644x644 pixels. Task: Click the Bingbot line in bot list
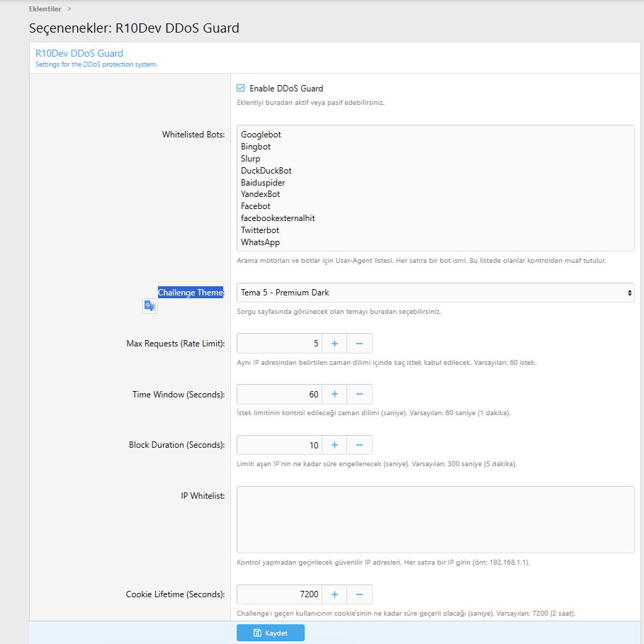[x=256, y=147]
